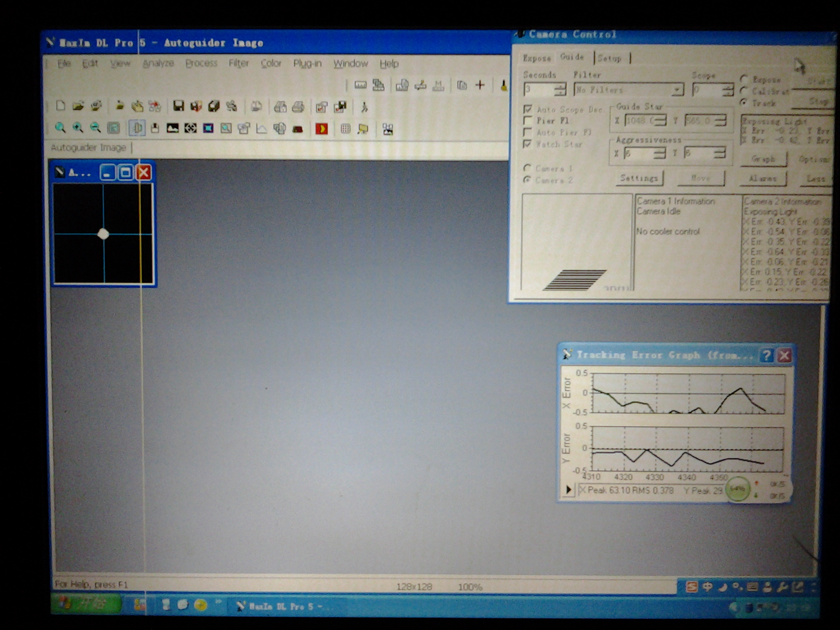Click the Settings button in Camera Control
This screenshot has height=630, width=840.
[639, 178]
